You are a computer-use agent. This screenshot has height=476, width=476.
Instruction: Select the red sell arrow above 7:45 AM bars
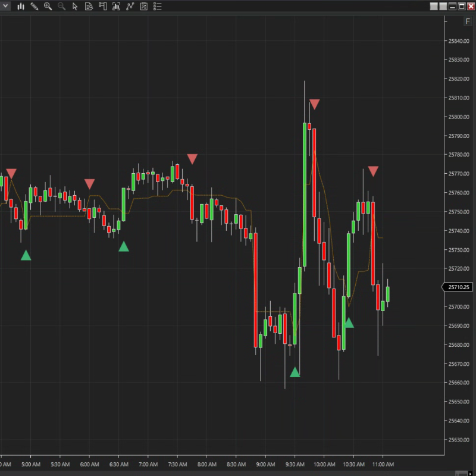pos(192,159)
